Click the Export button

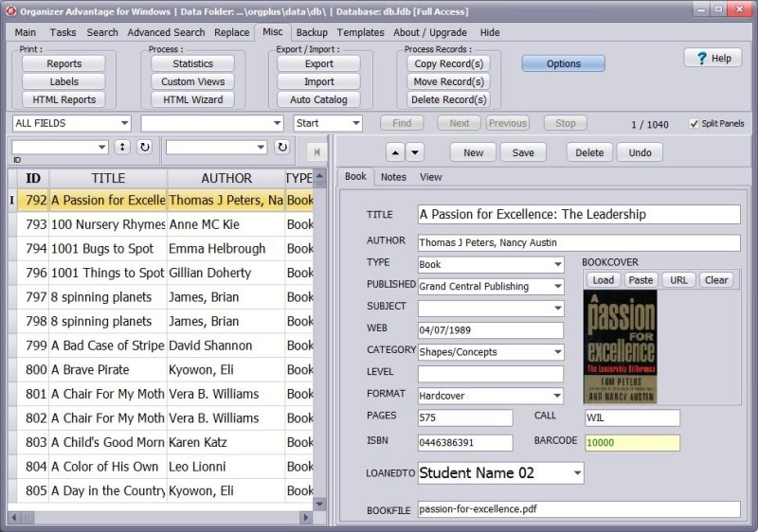(x=318, y=63)
